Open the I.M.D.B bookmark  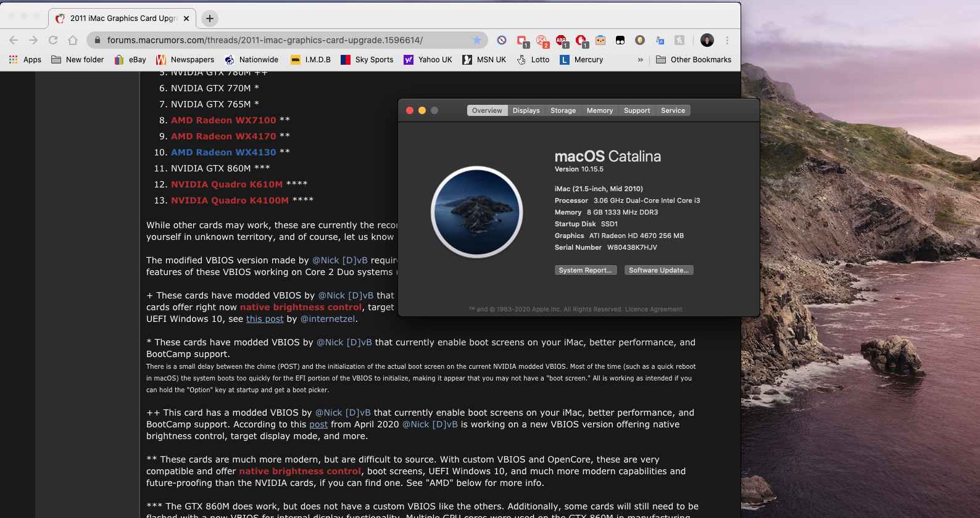pos(311,60)
